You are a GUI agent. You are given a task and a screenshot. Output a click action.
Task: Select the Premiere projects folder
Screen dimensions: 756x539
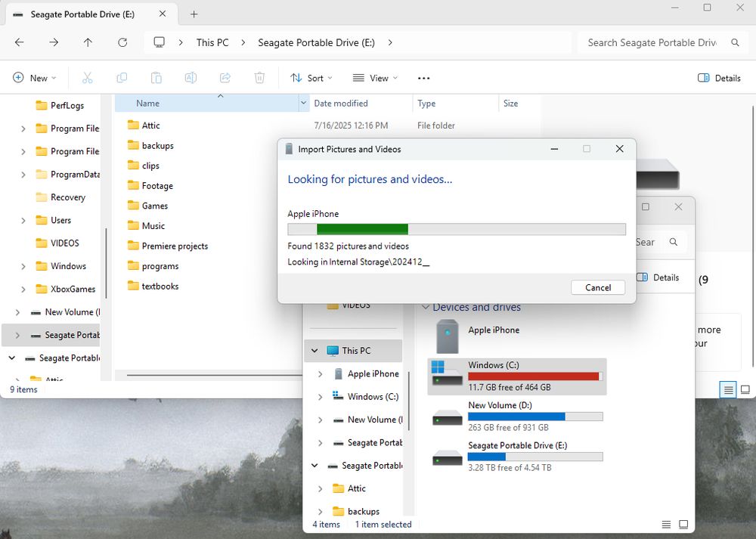[x=168, y=246]
